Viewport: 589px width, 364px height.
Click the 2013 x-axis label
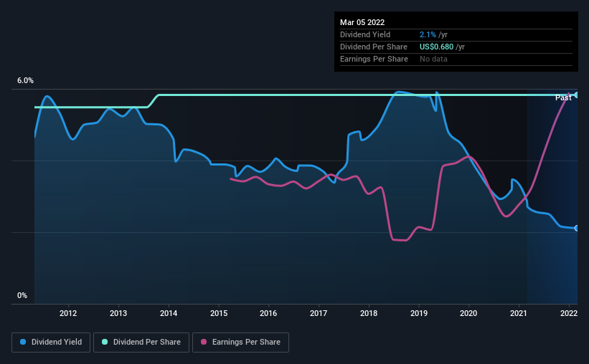(118, 313)
